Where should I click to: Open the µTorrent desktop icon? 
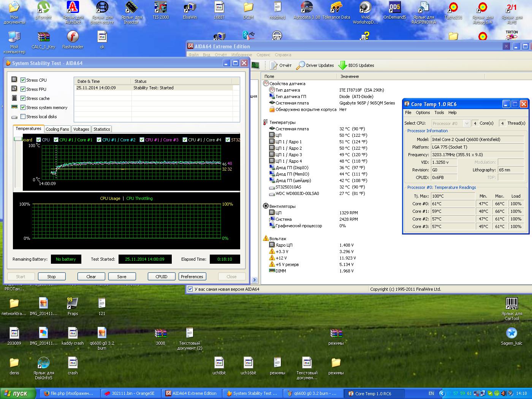point(43,8)
